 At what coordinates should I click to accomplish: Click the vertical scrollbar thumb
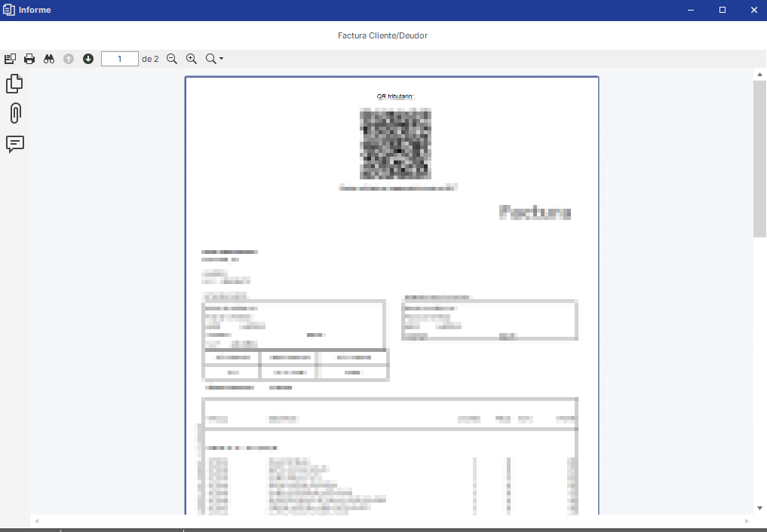click(x=759, y=159)
